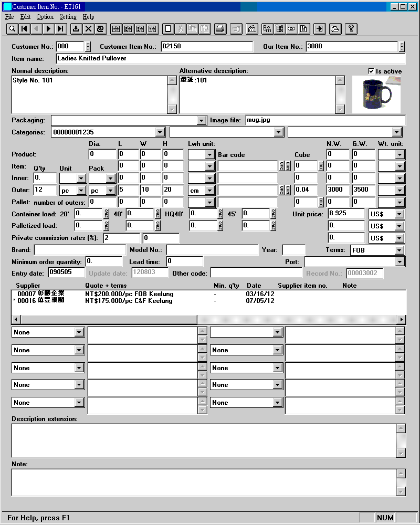Go to the next record arrow
This screenshot has height=525, width=420.
click(48, 29)
